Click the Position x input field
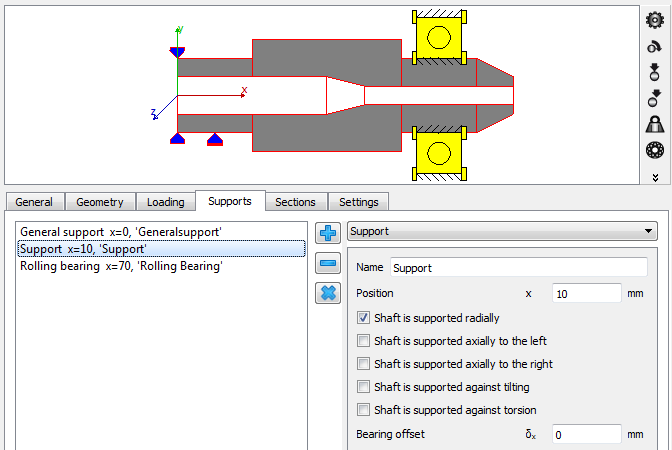This screenshot has width=672, height=450. point(587,294)
